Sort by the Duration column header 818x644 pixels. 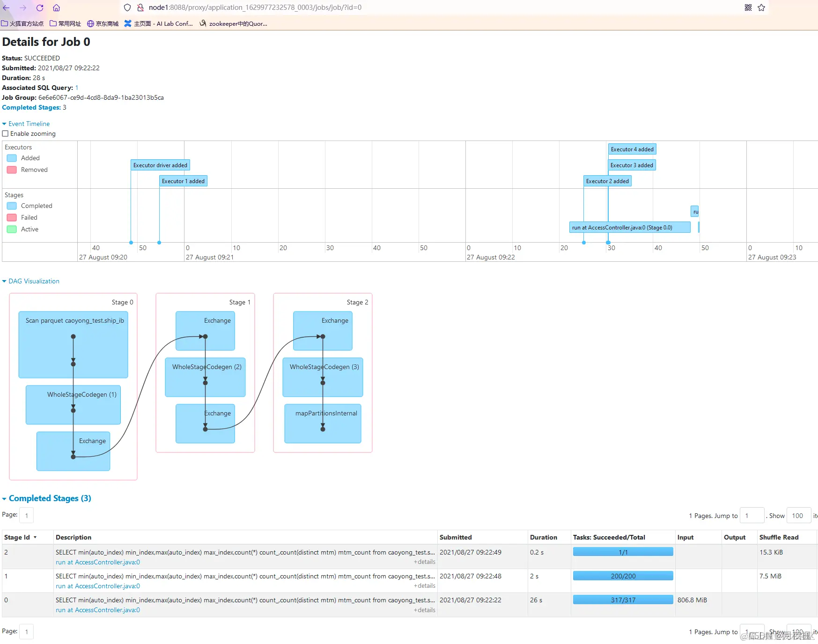tap(543, 537)
